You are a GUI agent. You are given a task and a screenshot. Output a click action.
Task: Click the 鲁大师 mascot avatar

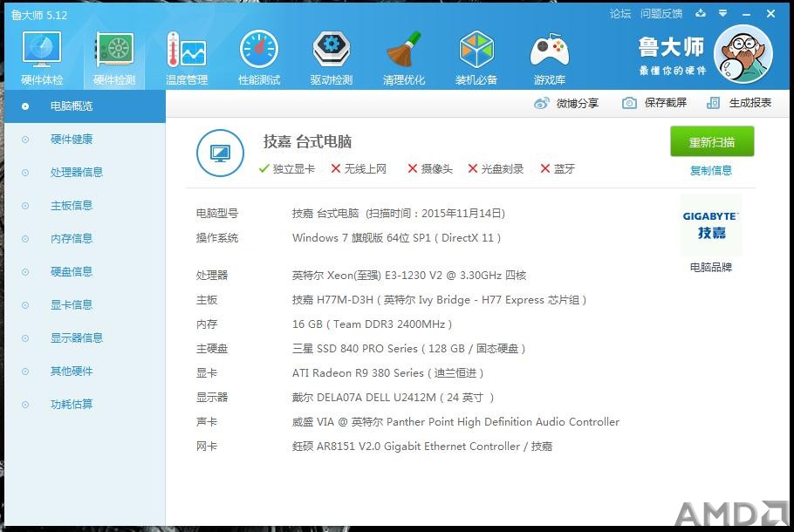(x=743, y=54)
